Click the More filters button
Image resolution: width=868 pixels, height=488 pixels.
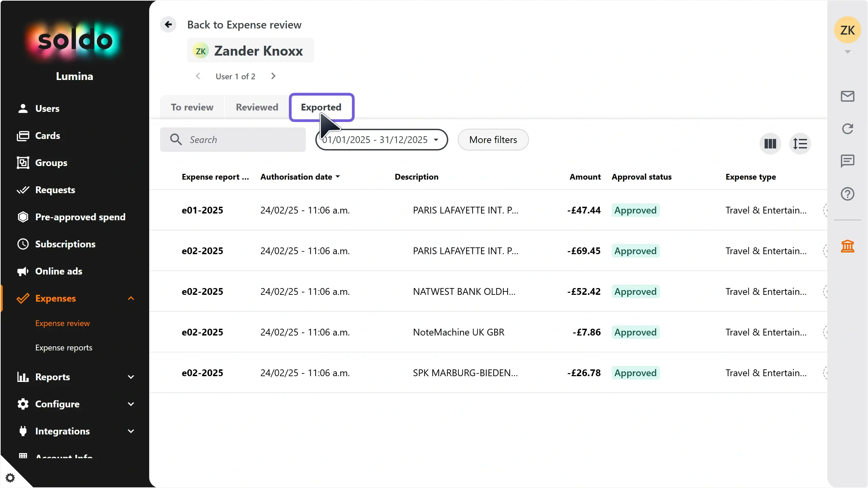pyautogui.click(x=493, y=140)
